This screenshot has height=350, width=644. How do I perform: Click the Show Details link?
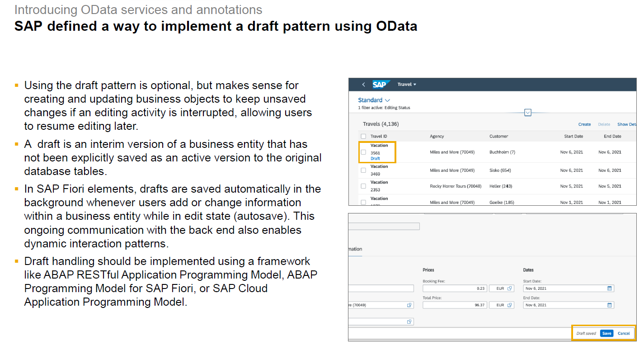coord(627,124)
